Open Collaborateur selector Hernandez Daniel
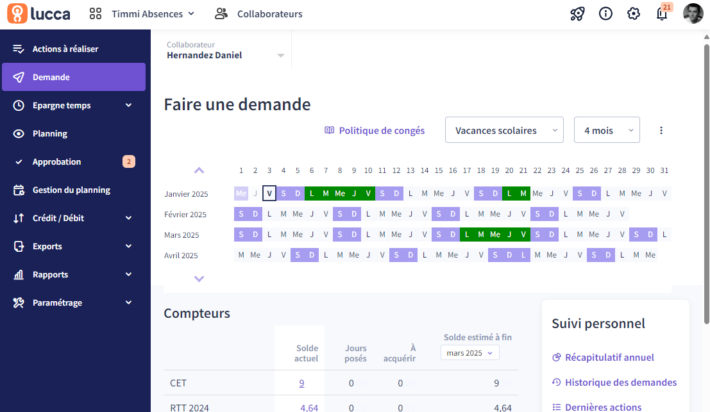 coord(225,50)
